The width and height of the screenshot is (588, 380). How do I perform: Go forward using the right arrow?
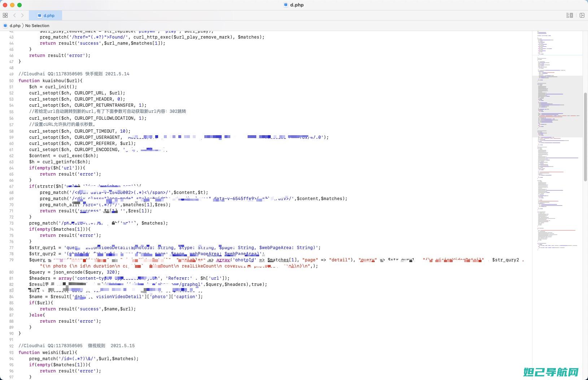click(x=22, y=15)
